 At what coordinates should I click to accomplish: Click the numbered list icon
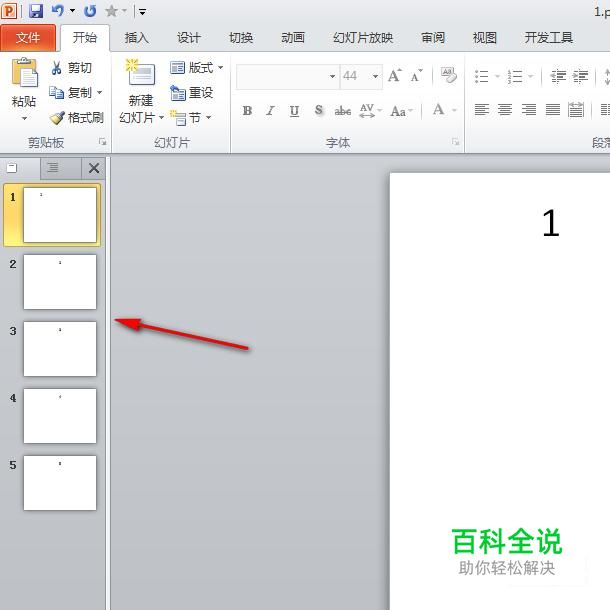click(515, 76)
